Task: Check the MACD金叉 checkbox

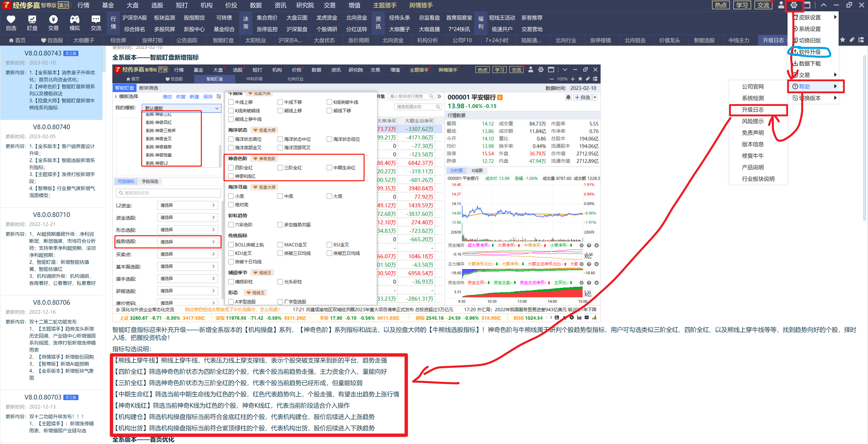Action: pos(280,245)
